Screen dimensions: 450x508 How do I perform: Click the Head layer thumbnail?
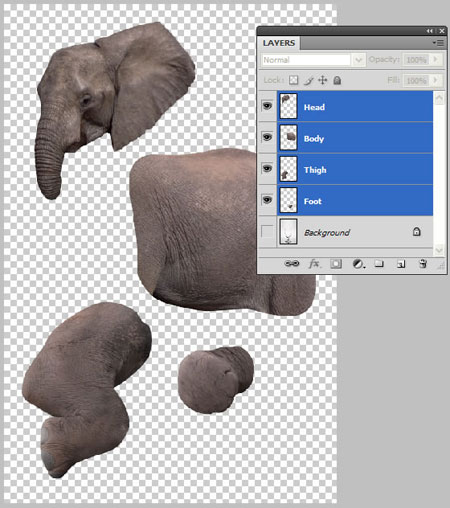coord(288,106)
